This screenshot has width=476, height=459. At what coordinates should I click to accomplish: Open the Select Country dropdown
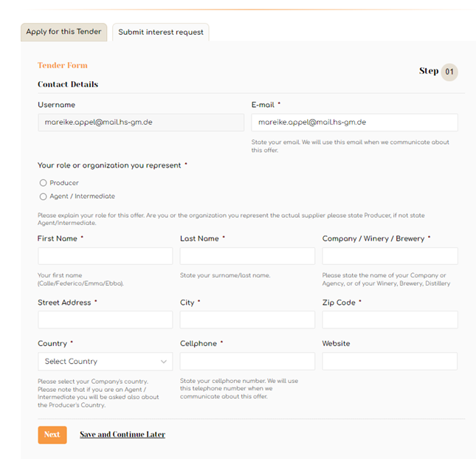pyautogui.click(x=105, y=362)
